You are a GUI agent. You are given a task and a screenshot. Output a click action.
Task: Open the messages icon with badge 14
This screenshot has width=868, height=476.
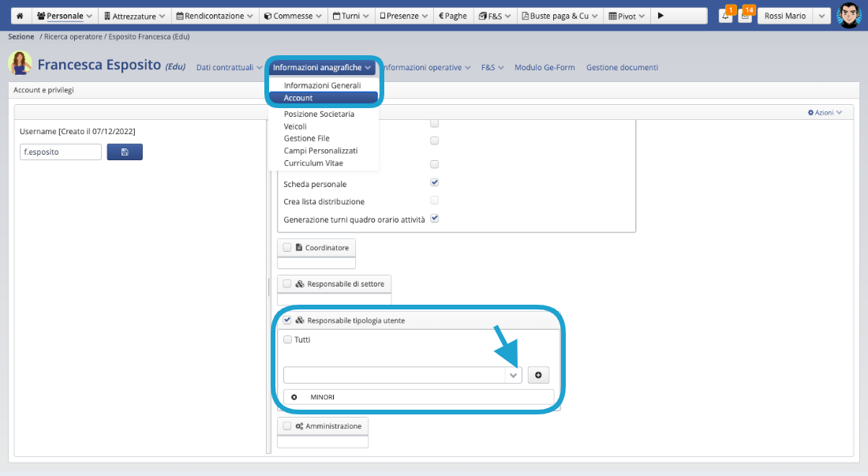tap(745, 17)
